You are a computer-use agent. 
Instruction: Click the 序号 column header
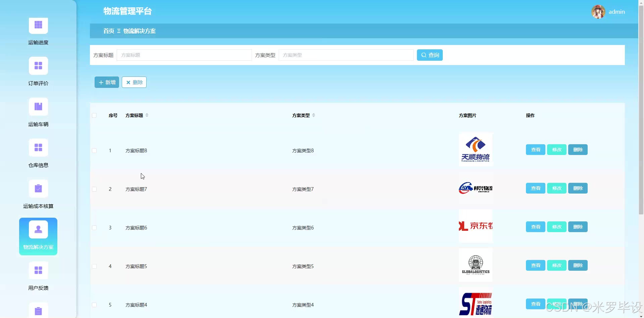pos(113,115)
